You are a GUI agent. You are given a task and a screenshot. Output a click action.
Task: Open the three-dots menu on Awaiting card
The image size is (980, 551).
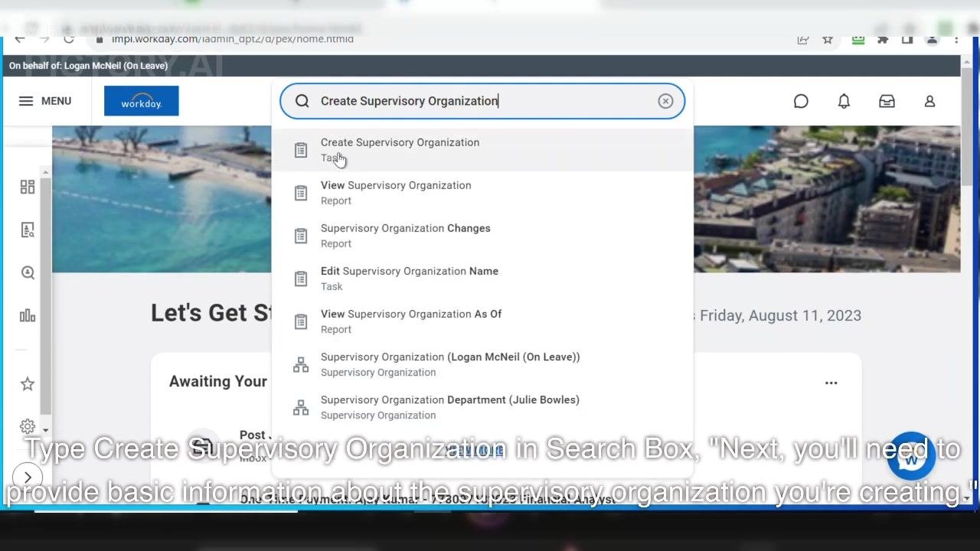pyautogui.click(x=831, y=383)
